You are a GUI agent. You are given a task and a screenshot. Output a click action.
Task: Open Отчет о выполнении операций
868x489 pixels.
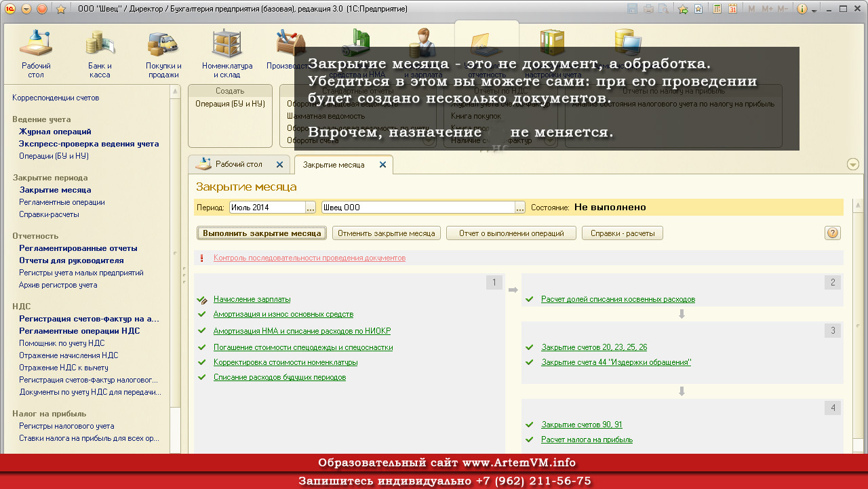point(511,233)
